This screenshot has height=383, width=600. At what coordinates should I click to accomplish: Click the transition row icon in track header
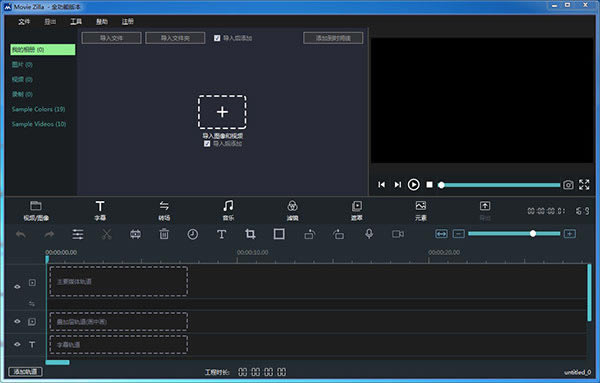click(x=32, y=304)
